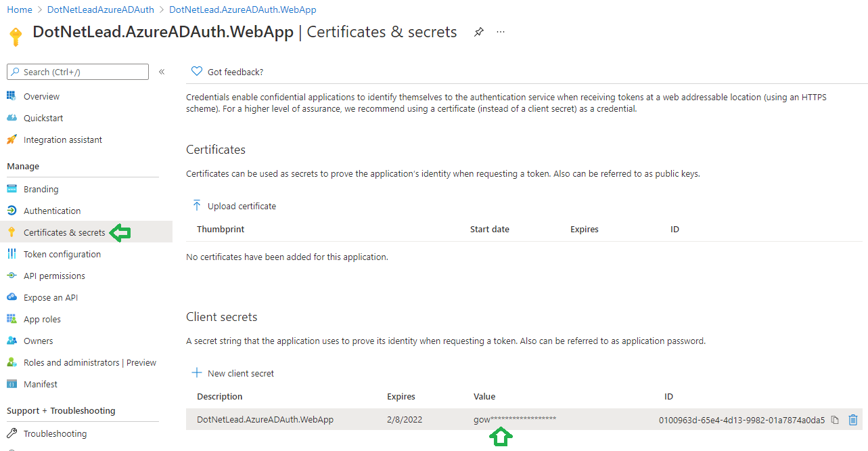This screenshot has height=451, width=868.
Task: Select the DotNetLead.AzureADAuth.WebApp secret description
Action: coord(265,420)
